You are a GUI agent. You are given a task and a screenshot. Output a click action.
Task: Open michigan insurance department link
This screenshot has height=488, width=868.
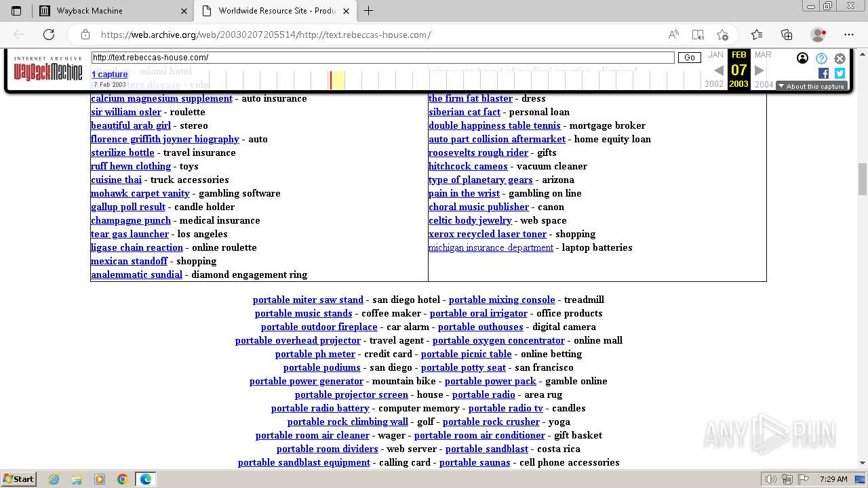tap(491, 247)
